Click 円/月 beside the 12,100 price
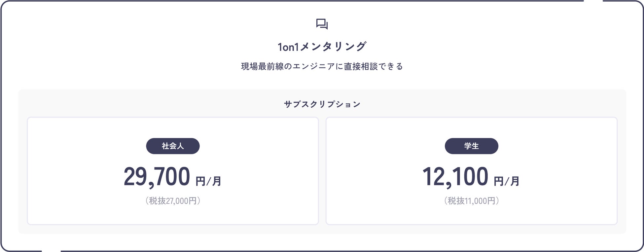 (507, 181)
